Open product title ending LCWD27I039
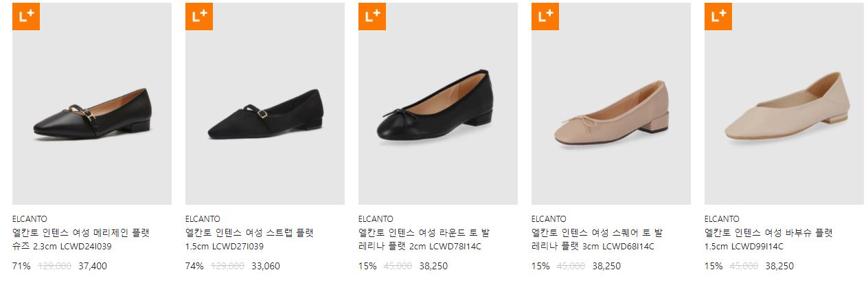The width and height of the screenshot is (868, 281). pyautogui.click(x=249, y=240)
